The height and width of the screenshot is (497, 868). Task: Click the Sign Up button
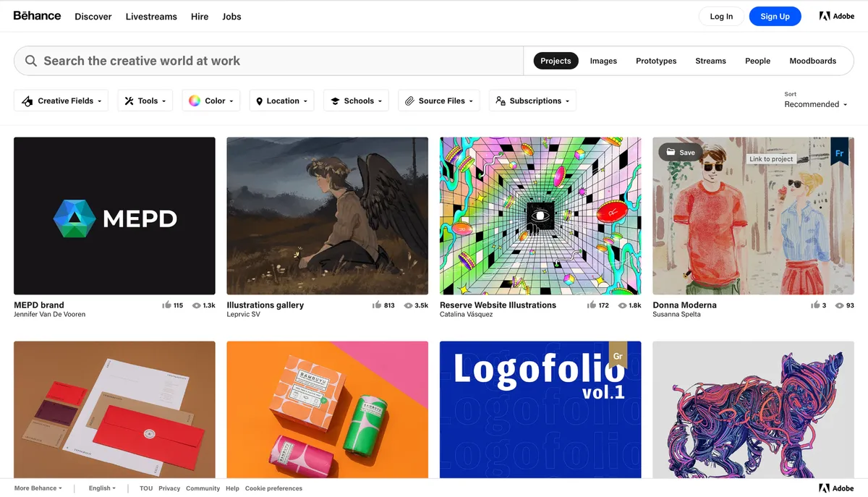[x=775, y=16]
